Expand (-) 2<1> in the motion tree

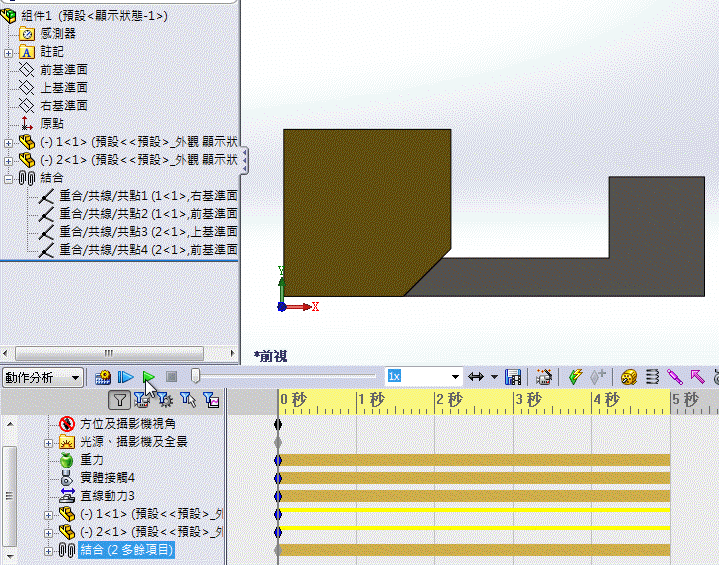[48, 533]
